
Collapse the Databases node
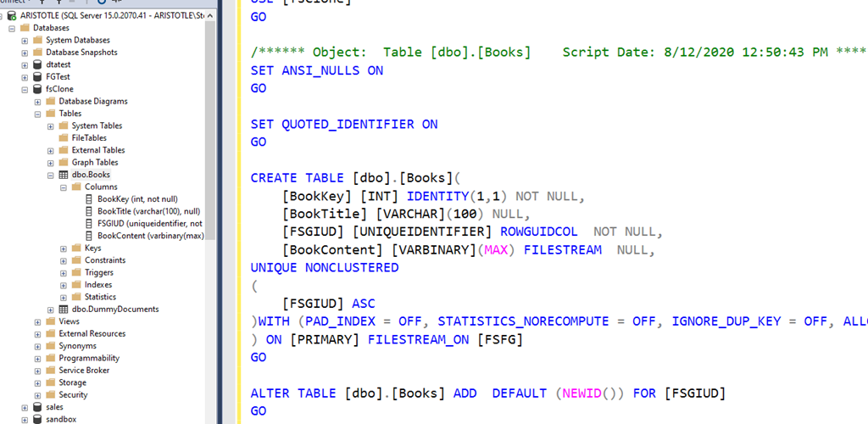coord(12,28)
